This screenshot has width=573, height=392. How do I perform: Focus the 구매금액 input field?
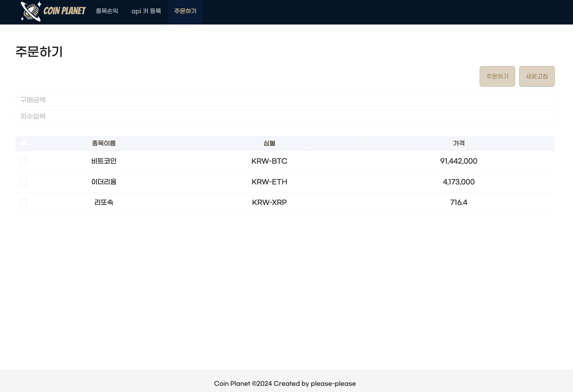point(285,100)
